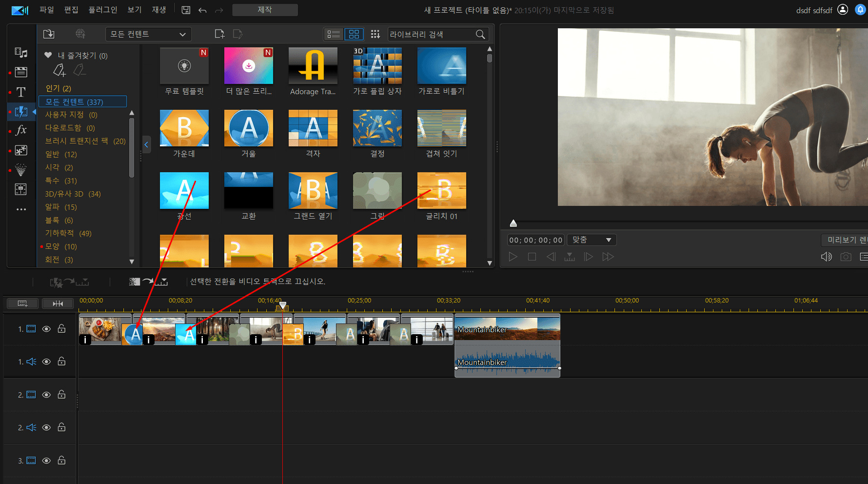
Task: Open the 파일 menu
Action: (x=47, y=10)
